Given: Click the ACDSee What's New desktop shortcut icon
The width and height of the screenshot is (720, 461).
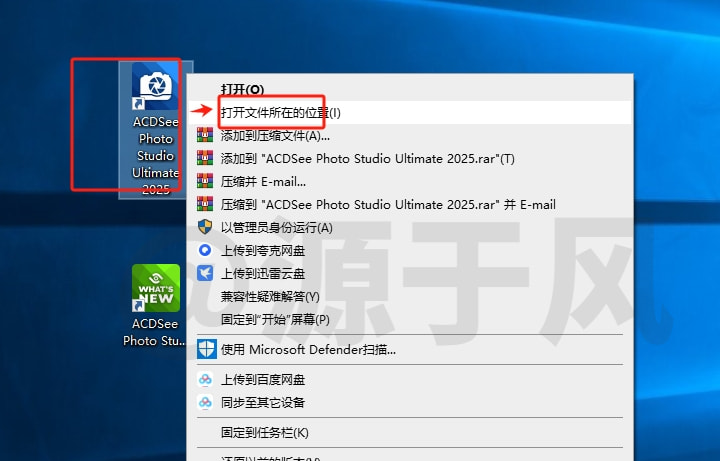Looking at the screenshot, I should (156, 289).
